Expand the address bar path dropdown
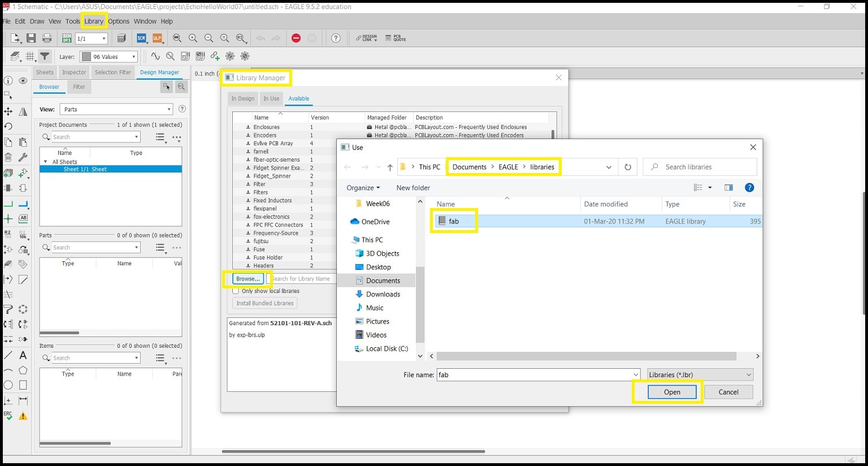Image resolution: width=868 pixels, height=466 pixels. click(609, 167)
